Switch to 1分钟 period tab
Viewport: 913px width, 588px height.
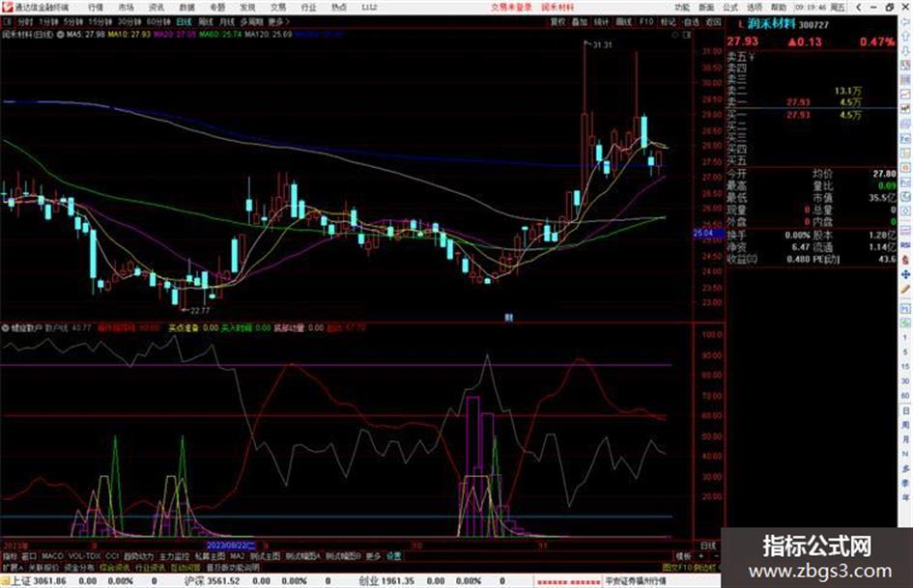click(48, 21)
